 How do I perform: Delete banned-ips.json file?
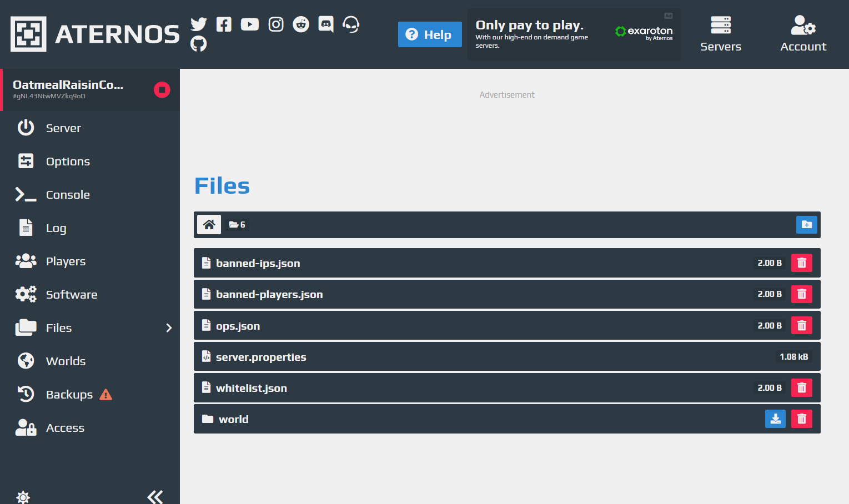click(802, 263)
